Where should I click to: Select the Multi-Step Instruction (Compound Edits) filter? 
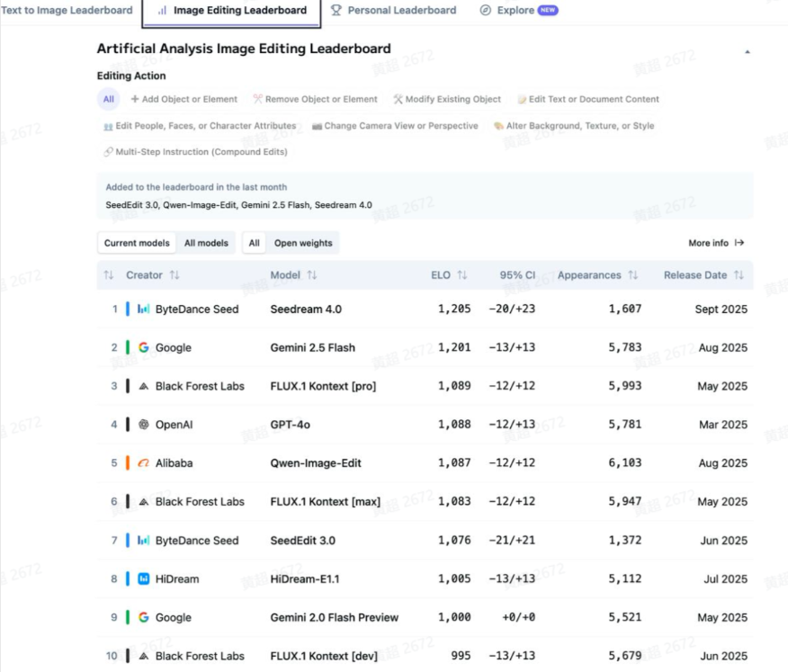tap(195, 152)
